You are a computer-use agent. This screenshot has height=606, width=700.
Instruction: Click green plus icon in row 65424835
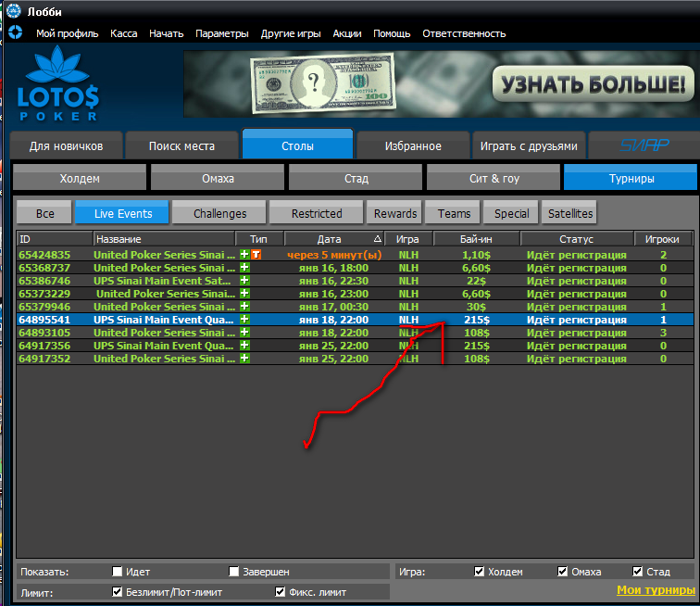click(244, 255)
